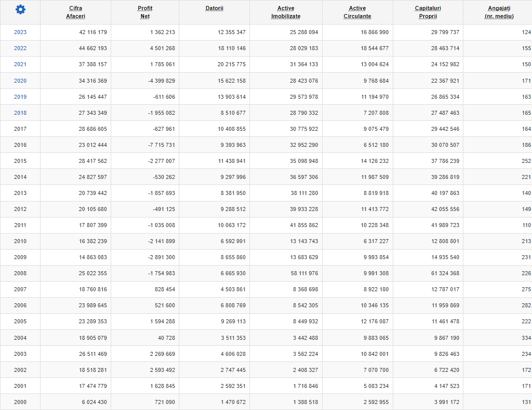Click the Angajați (nr. mediu) column header
The height and width of the screenshot is (410, 532).
[x=499, y=12]
